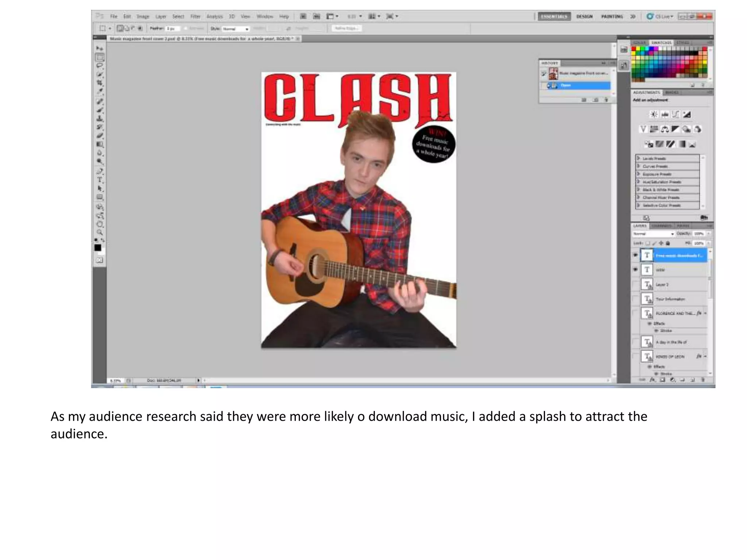The image size is (747, 560).
Task: Pick the top-left red swatch in Swatches panel
Action: point(634,49)
